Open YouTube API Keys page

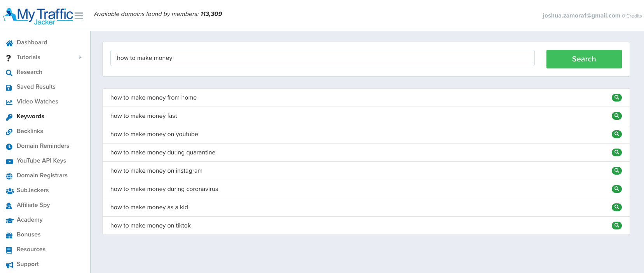(x=41, y=161)
